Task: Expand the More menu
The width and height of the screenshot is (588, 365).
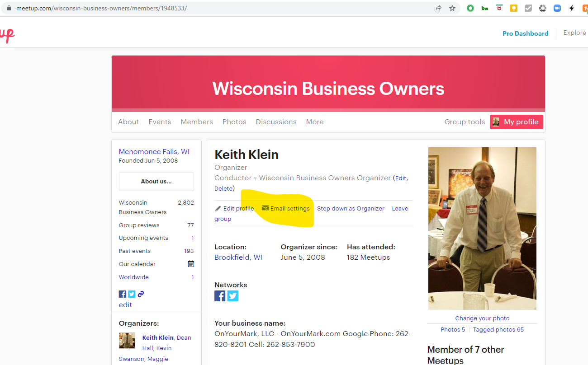Action: [x=315, y=122]
